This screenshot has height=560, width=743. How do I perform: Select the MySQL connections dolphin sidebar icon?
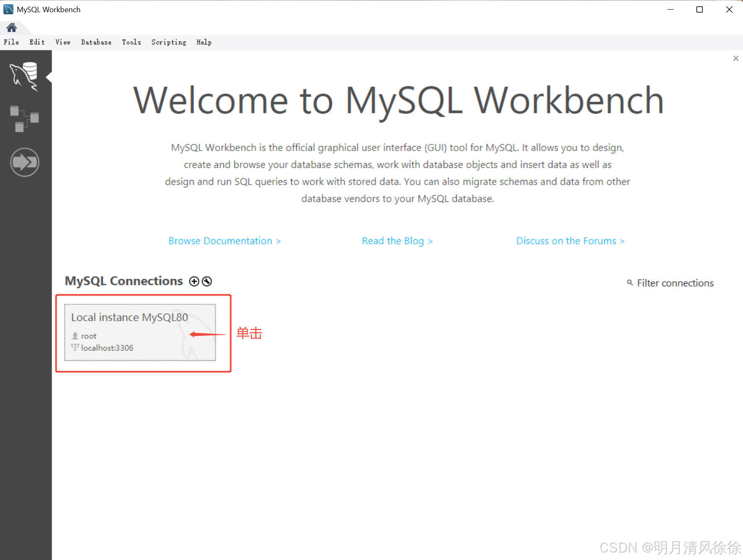click(x=24, y=76)
